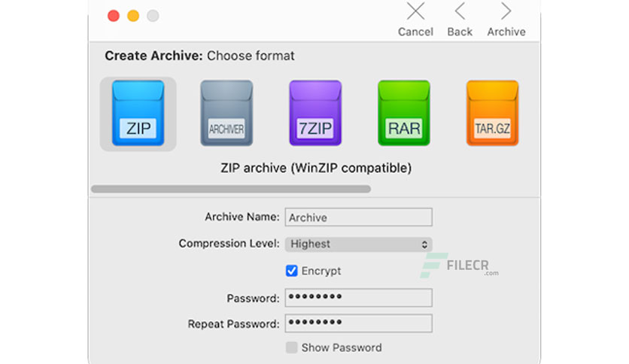Go Back using the left chevron
The width and height of the screenshot is (629, 364).
[x=460, y=19]
